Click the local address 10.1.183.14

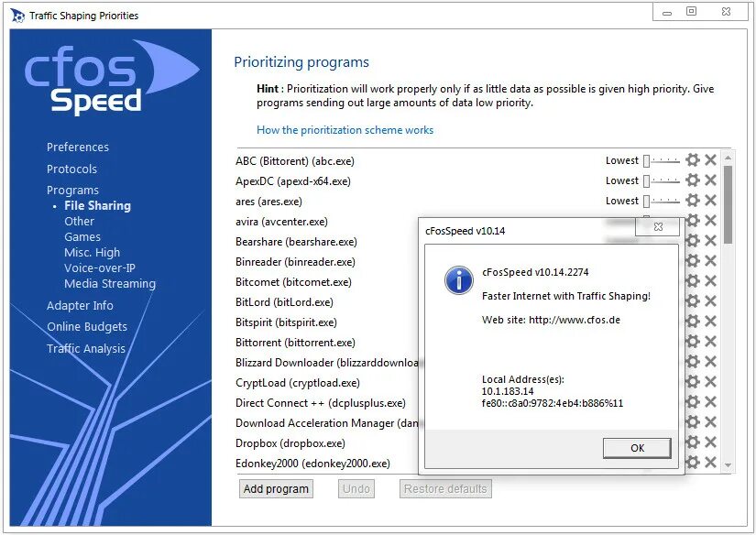(508, 391)
